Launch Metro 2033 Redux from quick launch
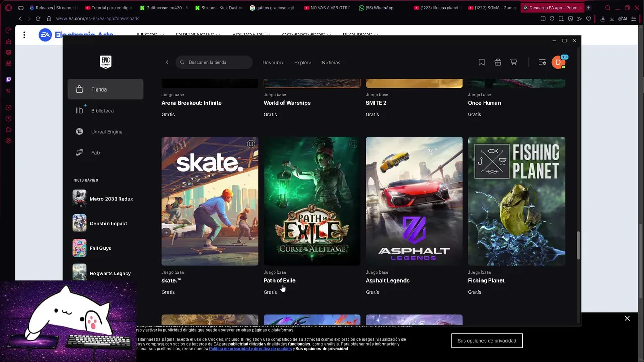Viewport: 644px width, 362px height. 103,199
